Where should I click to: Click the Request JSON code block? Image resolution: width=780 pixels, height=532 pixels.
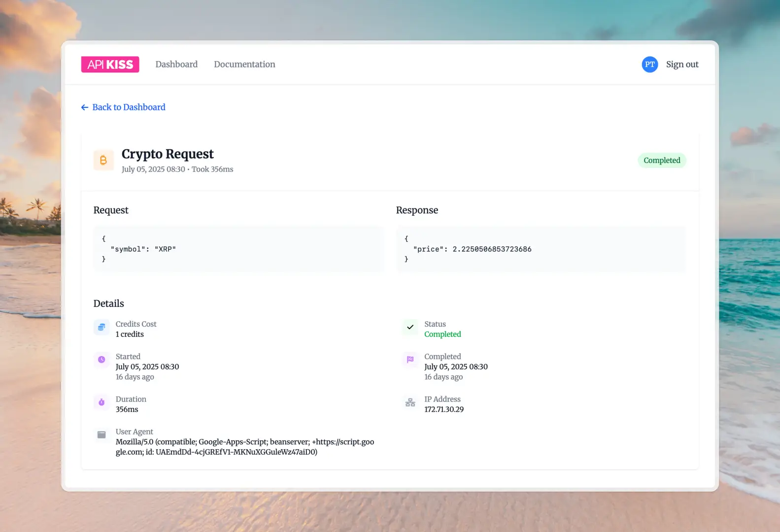click(238, 249)
